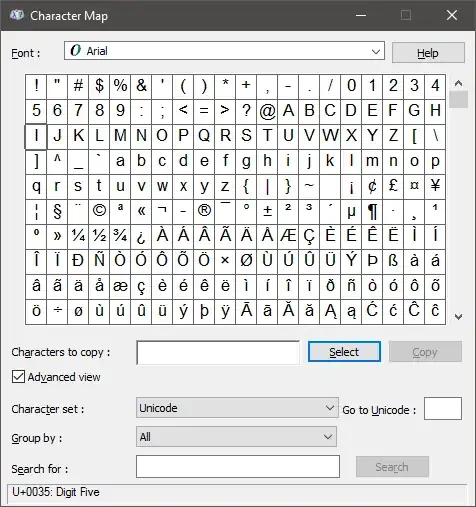Select the uppercase Ą ogonek cell

[x=330, y=311]
